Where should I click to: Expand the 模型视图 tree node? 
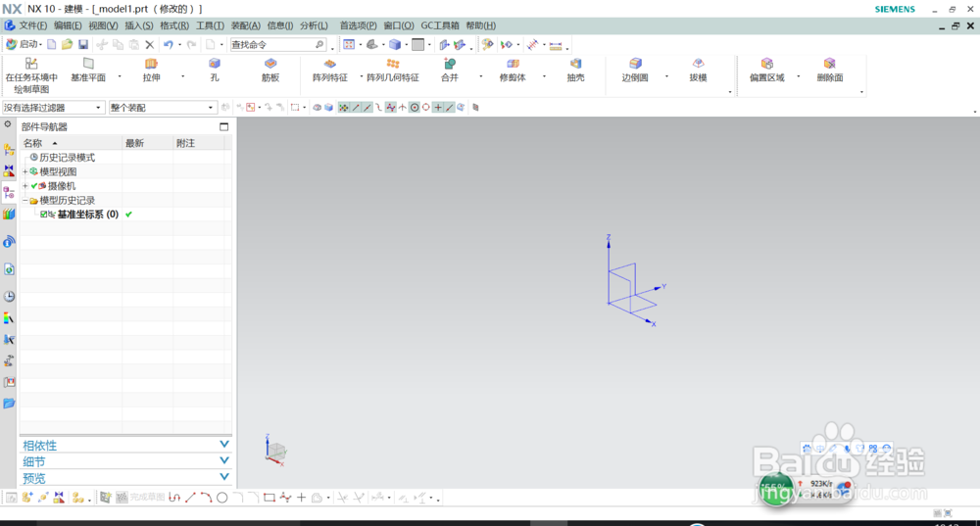(x=25, y=171)
